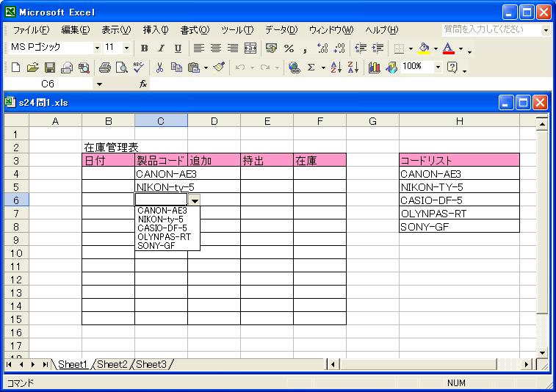Apply currency style format
The image size is (556, 392).
pyautogui.click(x=272, y=48)
